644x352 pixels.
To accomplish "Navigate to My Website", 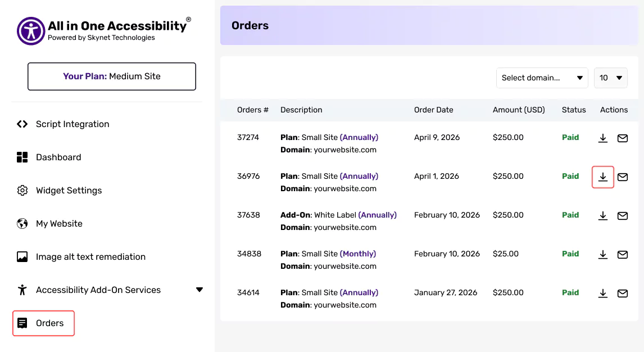I will 59,223.
